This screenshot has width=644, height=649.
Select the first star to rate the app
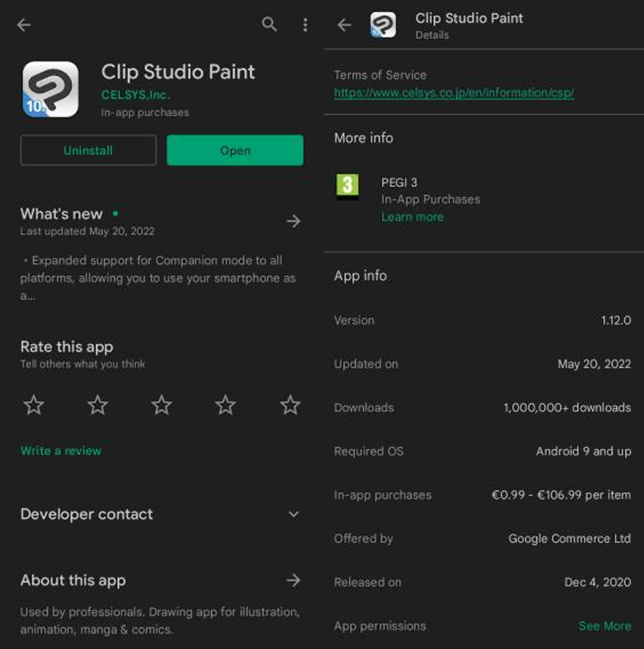[x=33, y=403]
